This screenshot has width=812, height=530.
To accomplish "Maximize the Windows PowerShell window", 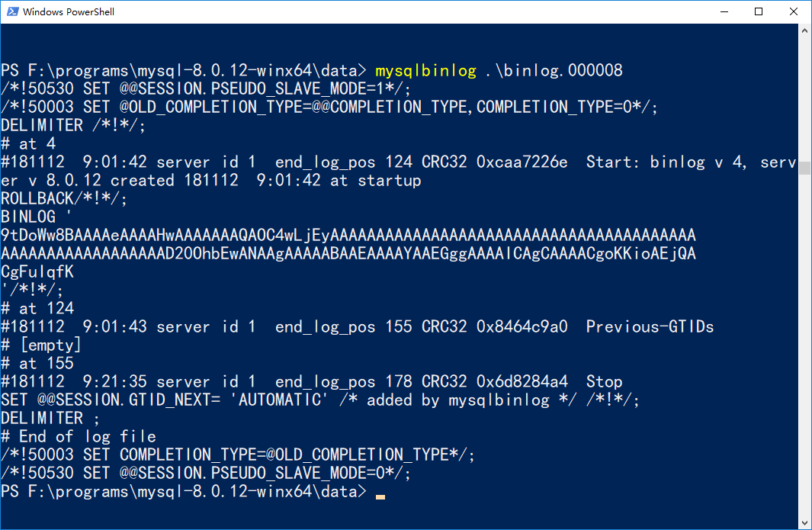I will pyautogui.click(x=759, y=12).
